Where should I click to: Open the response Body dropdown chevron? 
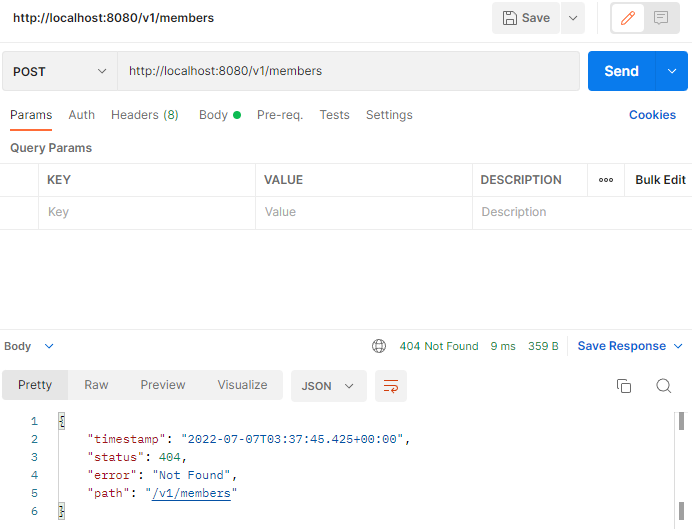click(x=49, y=346)
